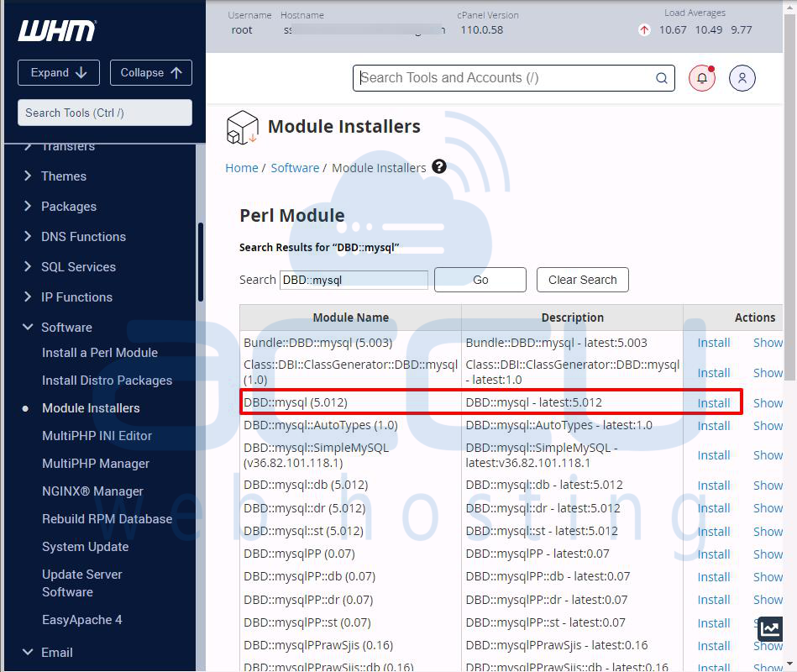The width and height of the screenshot is (797, 672).
Task: Click the Clear Search button
Action: point(583,280)
